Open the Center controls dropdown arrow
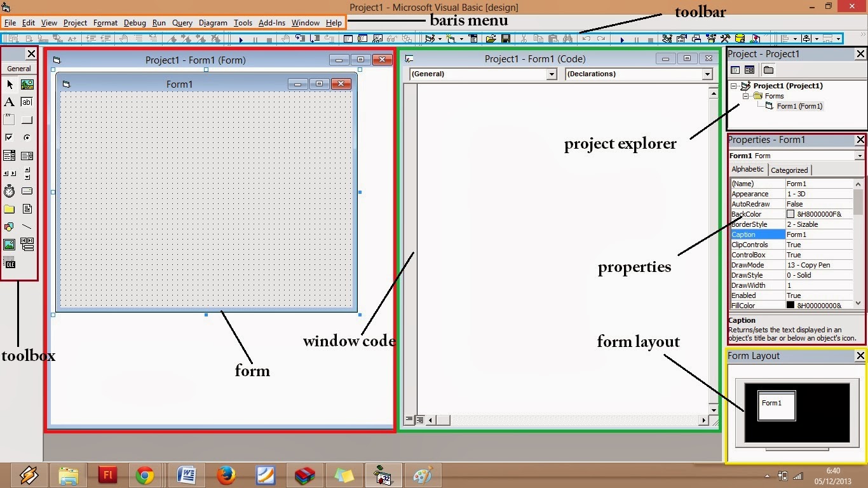Screen dimensions: 868x488 point(817,39)
